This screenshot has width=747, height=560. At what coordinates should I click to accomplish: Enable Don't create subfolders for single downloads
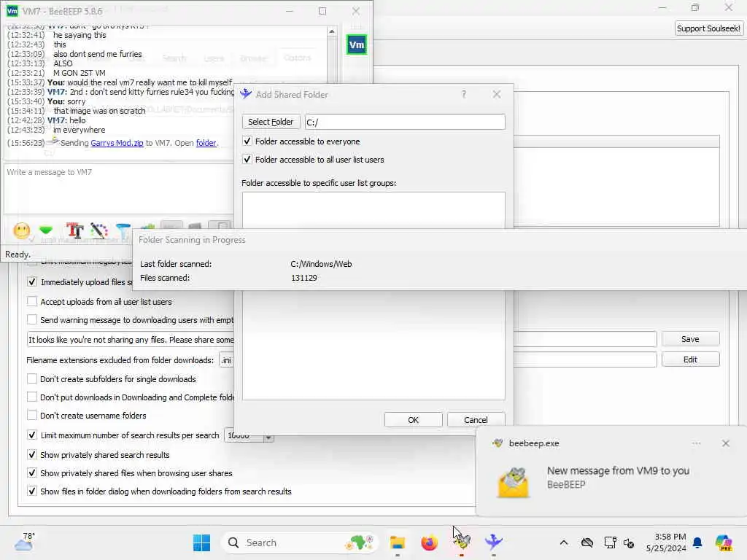click(32, 378)
